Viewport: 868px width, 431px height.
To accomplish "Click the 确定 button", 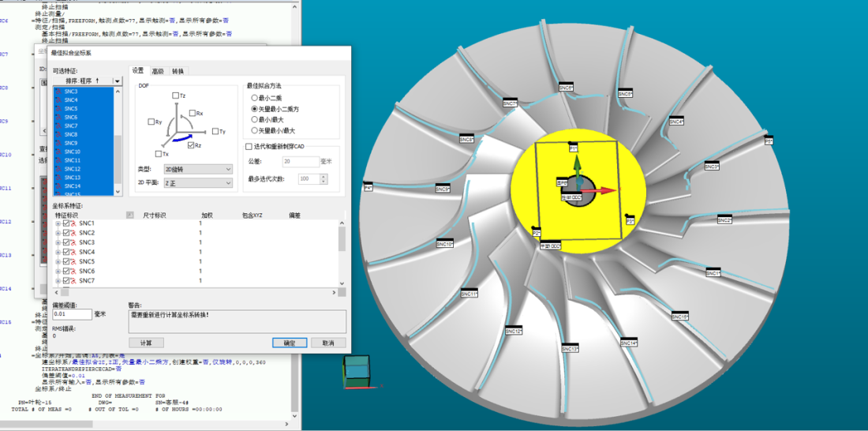I will (x=289, y=343).
